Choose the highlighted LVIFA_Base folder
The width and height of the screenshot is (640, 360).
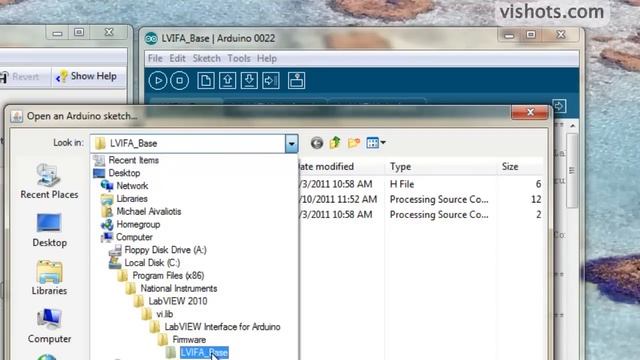coord(204,353)
